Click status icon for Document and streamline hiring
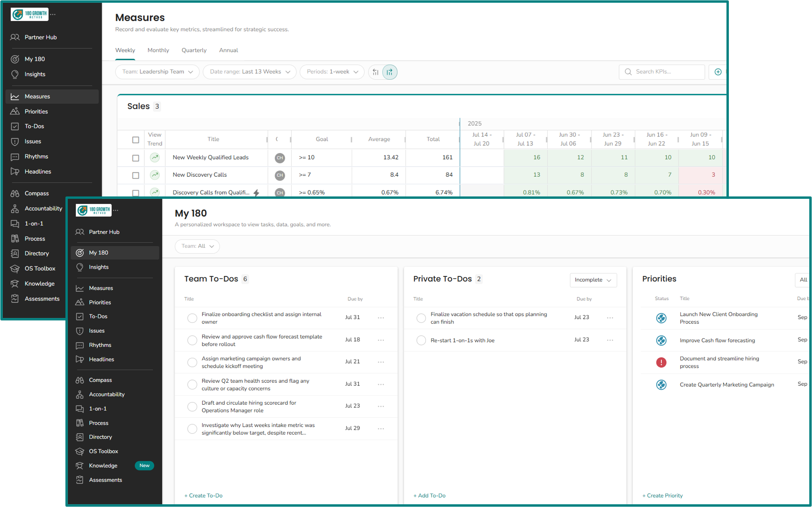The height and width of the screenshot is (507, 812). (x=661, y=362)
